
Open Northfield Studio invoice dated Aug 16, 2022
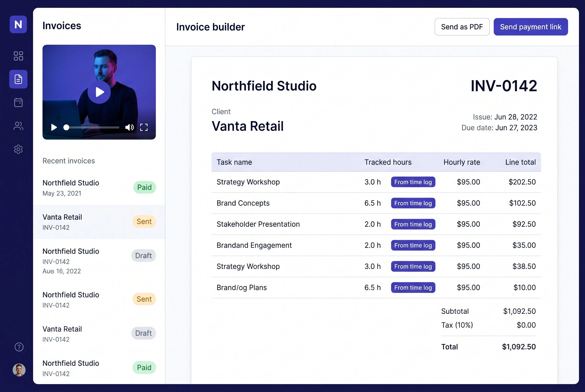(99, 261)
